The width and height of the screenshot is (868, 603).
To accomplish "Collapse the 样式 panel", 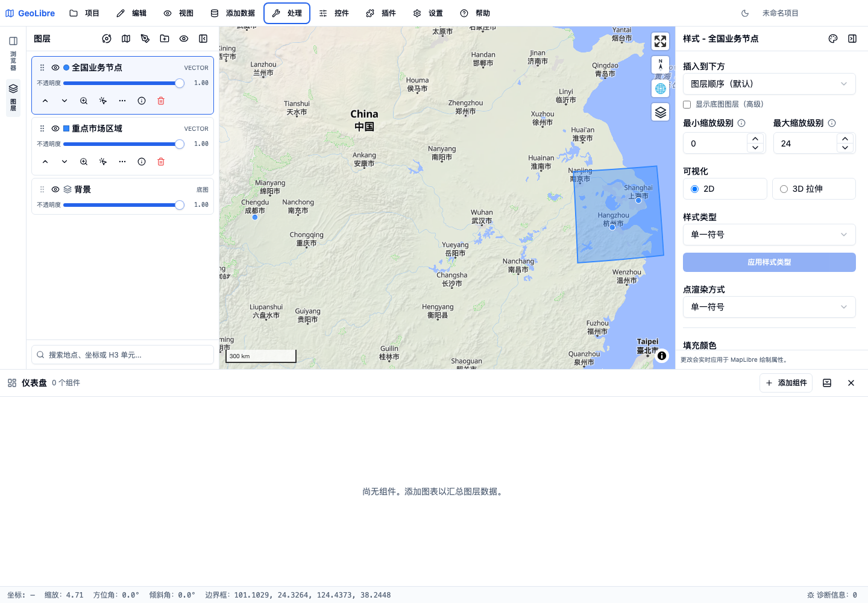I will (852, 39).
